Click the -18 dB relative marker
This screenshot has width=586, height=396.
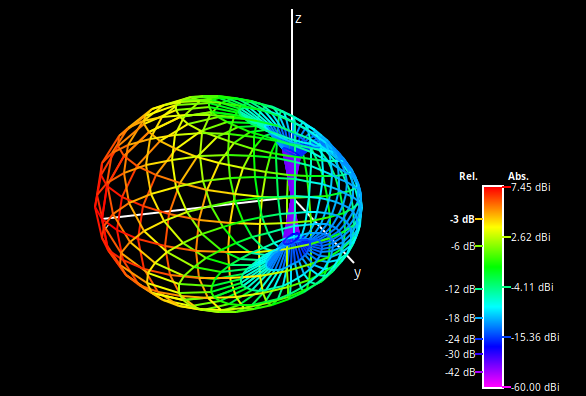tap(460, 318)
